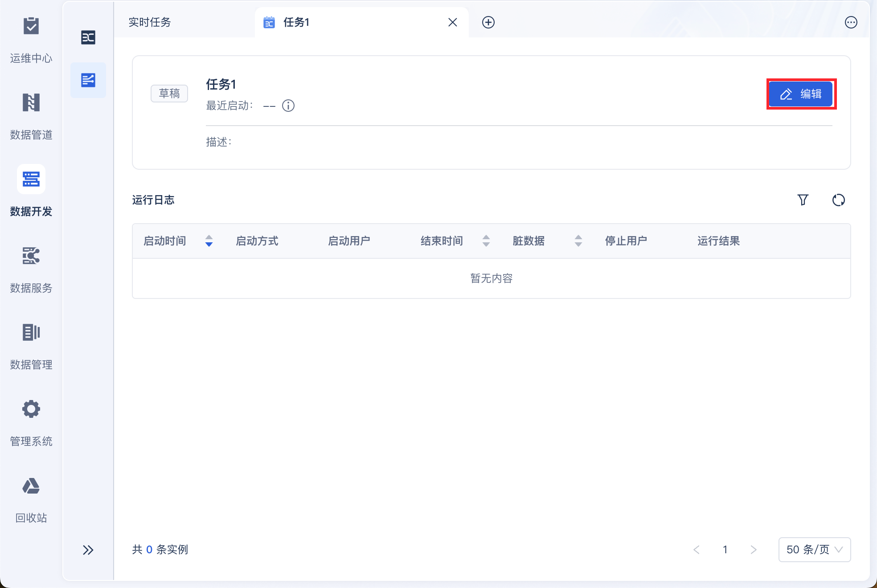
Task: Go to the next page arrow
Action: point(753,550)
